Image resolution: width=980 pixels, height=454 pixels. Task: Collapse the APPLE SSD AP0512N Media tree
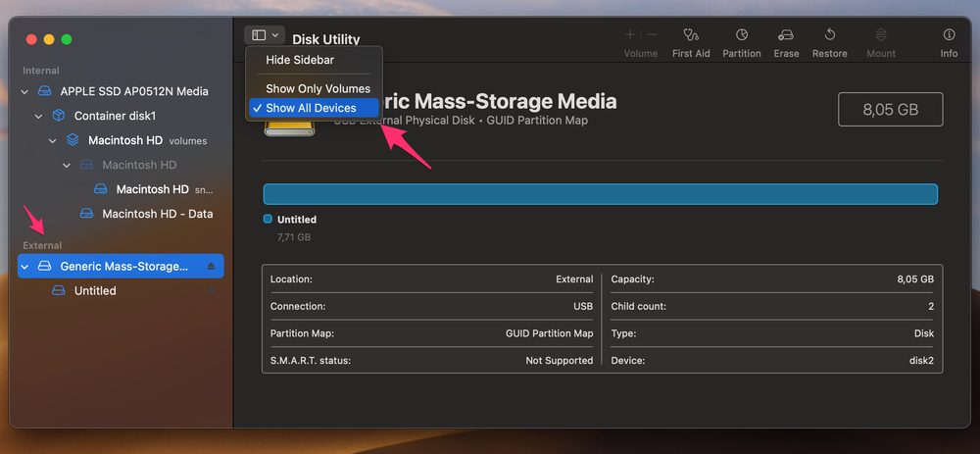click(24, 91)
